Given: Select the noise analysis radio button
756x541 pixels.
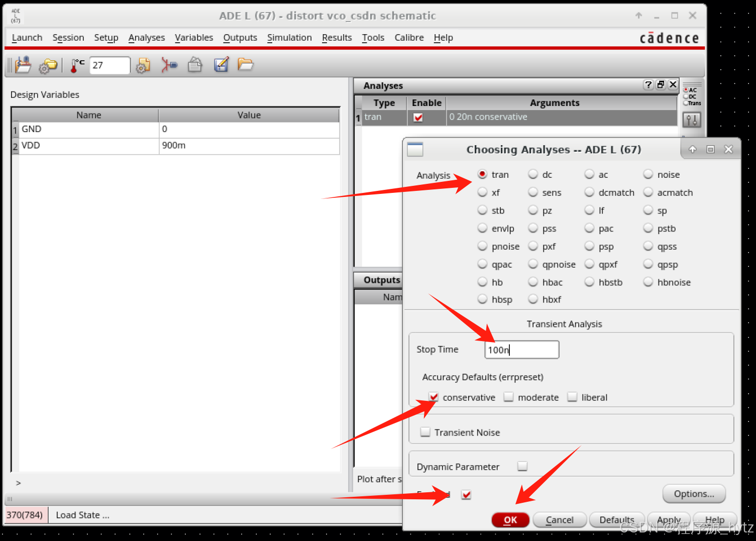Looking at the screenshot, I should click(648, 174).
